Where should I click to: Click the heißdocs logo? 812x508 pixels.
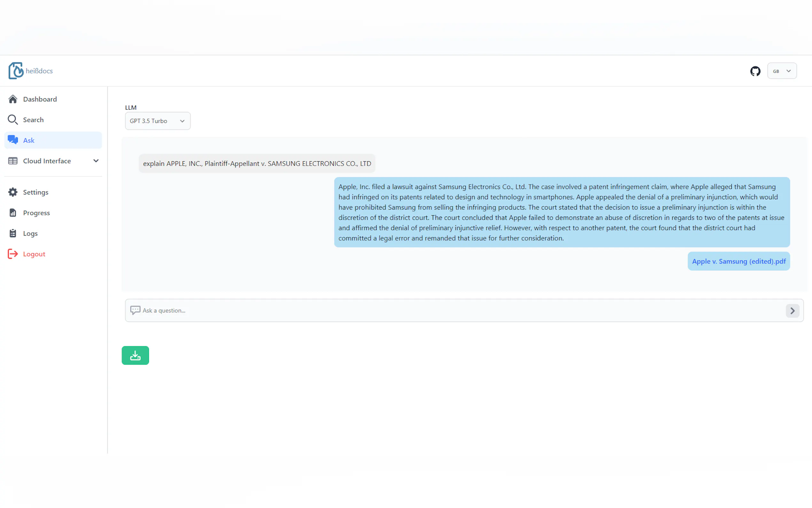click(x=31, y=71)
